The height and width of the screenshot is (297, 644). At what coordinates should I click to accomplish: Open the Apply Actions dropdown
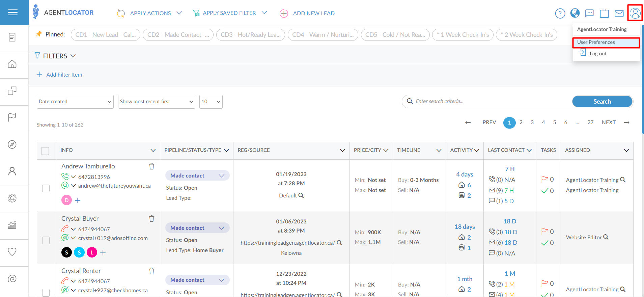149,13
